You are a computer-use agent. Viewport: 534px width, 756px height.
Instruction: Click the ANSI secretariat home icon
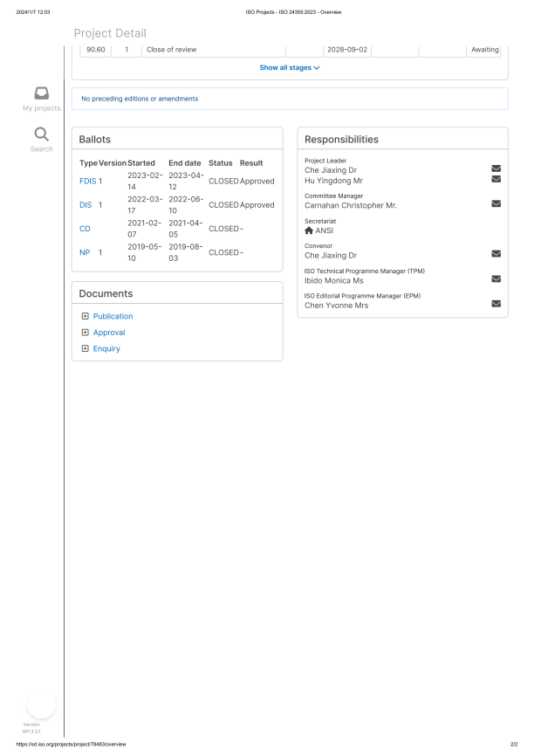(x=309, y=230)
